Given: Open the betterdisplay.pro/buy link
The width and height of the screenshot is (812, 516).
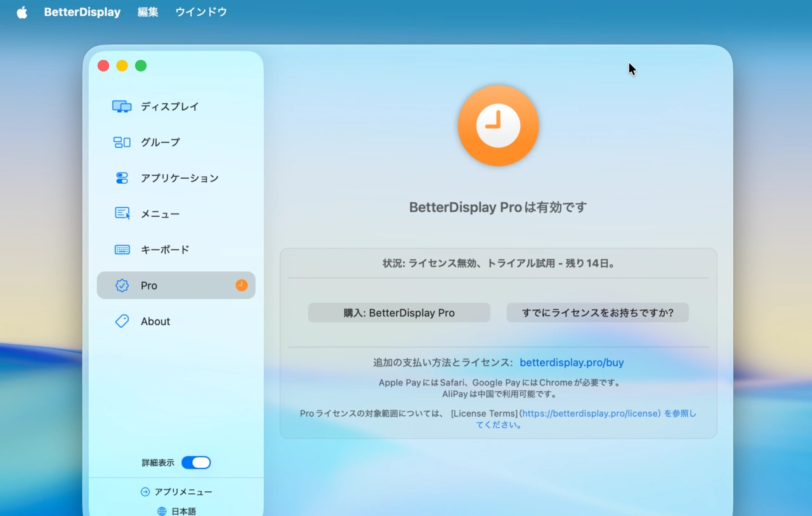Looking at the screenshot, I should (572, 363).
